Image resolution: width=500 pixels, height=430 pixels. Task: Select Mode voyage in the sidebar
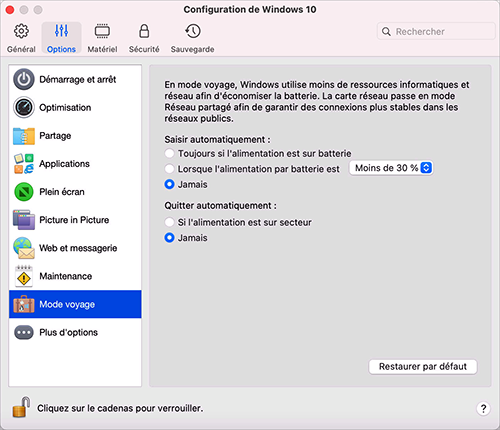click(75, 304)
